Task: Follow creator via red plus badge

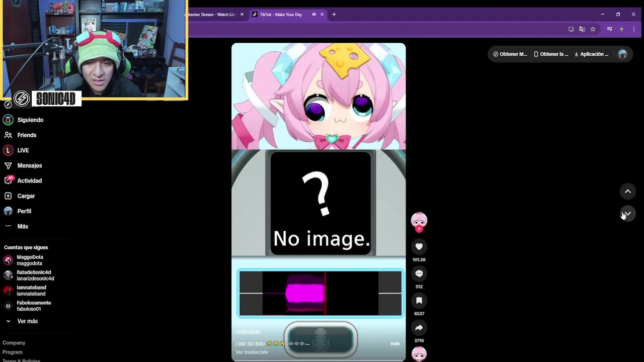Action: coord(419,229)
